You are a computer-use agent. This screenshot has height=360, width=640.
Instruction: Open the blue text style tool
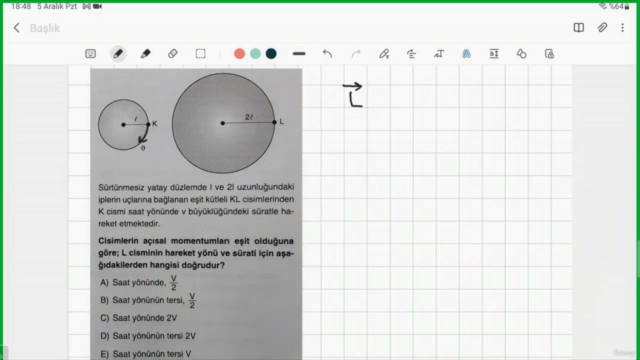pyautogui.click(x=466, y=53)
